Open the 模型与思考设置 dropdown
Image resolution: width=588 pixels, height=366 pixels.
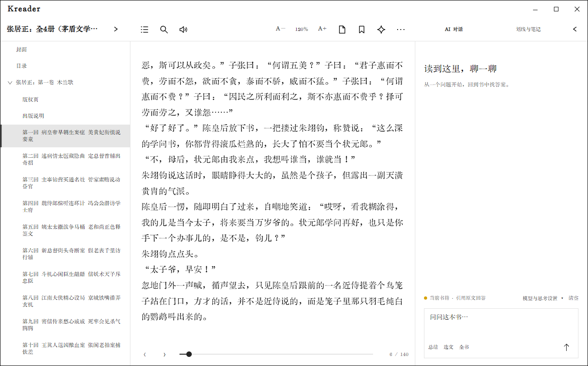point(543,298)
